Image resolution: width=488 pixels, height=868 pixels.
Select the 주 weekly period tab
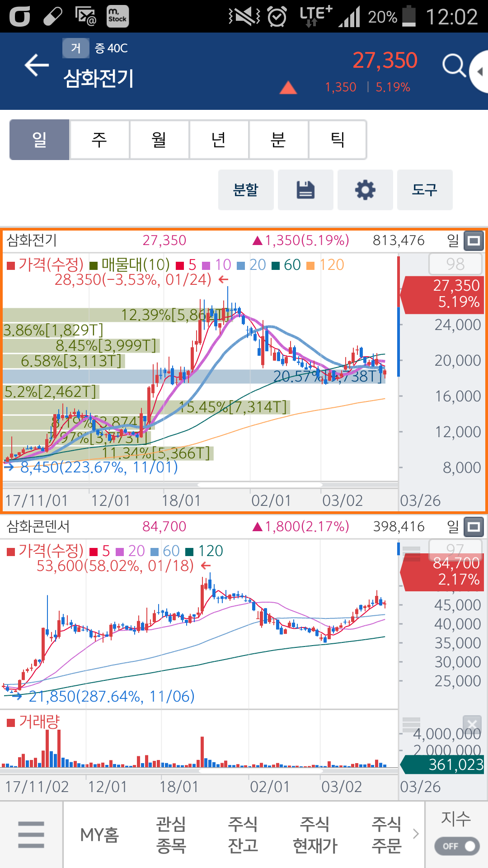(99, 140)
